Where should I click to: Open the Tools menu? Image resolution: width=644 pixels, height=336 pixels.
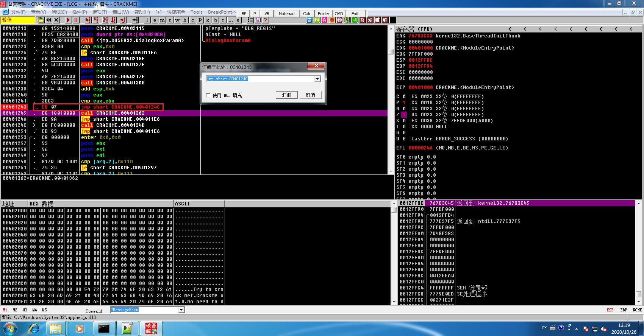[x=197, y=12]
